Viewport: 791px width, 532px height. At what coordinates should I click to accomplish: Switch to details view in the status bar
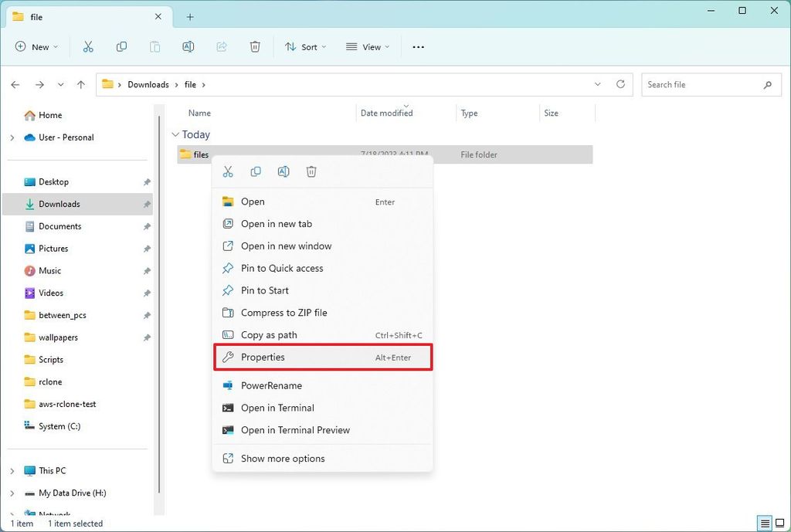click(x=765, y=524)
